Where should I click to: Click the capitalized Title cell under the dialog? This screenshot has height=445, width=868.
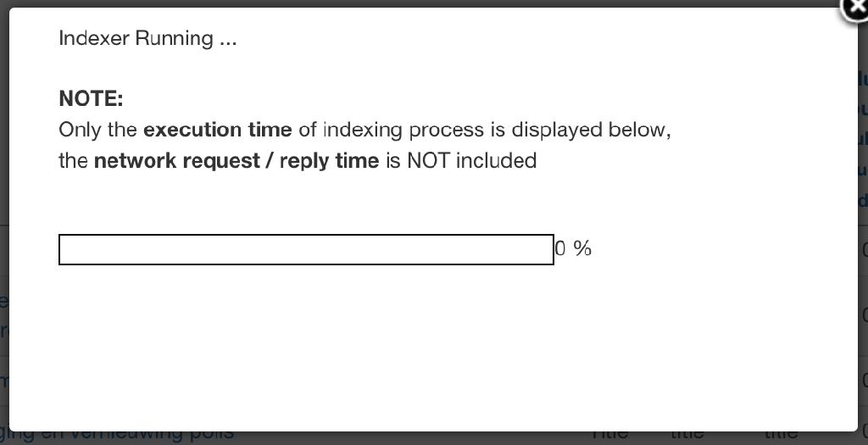tap(609, 435)
